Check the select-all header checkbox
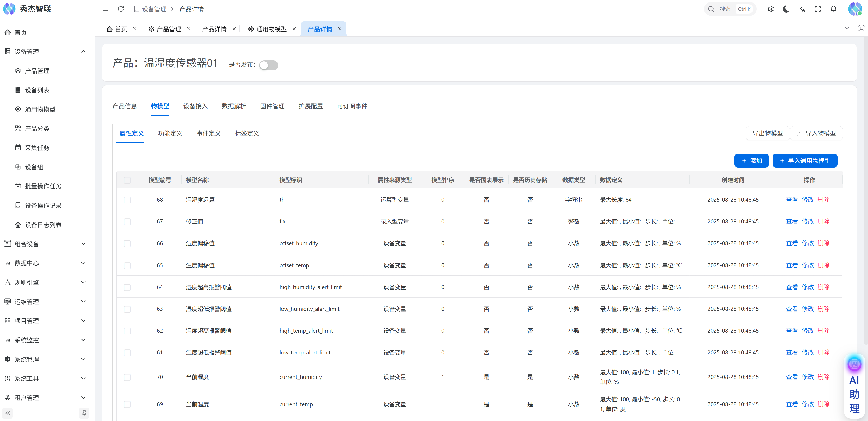 [x=127, y=180]
